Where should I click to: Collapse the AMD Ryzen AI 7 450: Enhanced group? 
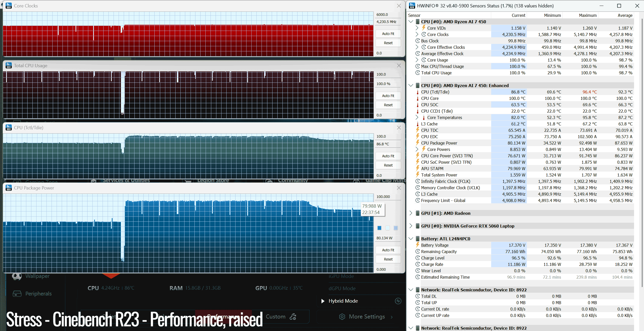pos(411,86)
